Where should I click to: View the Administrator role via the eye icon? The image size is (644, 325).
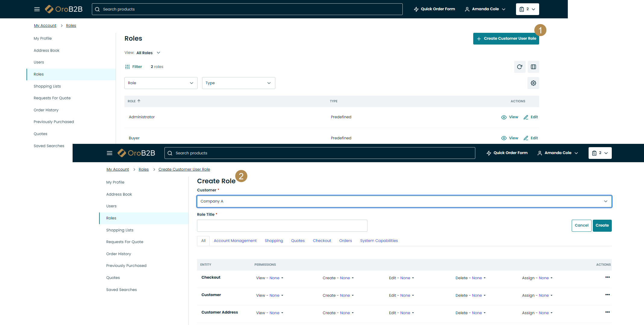(504, 117)
